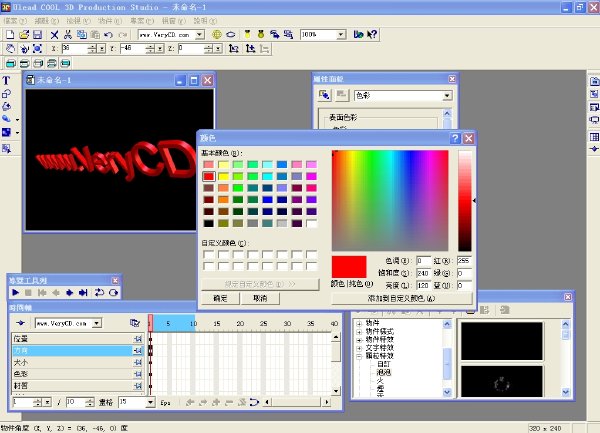This screenshot has width=600, height=433.
Task: Jump to next key frame diamond arrow
Action: (x=69, y=293)
